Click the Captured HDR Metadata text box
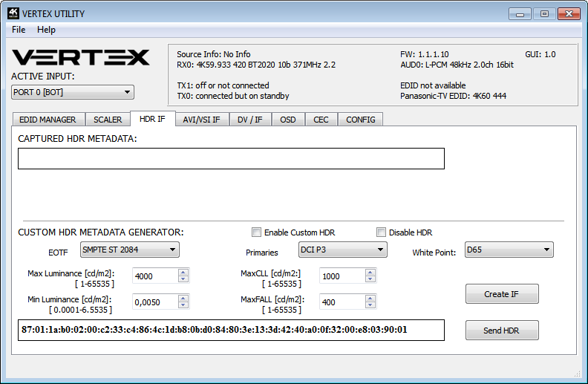 tap(231, 159)
